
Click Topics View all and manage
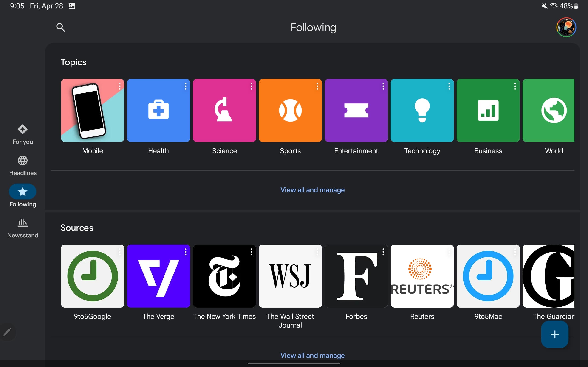point(312,190)
